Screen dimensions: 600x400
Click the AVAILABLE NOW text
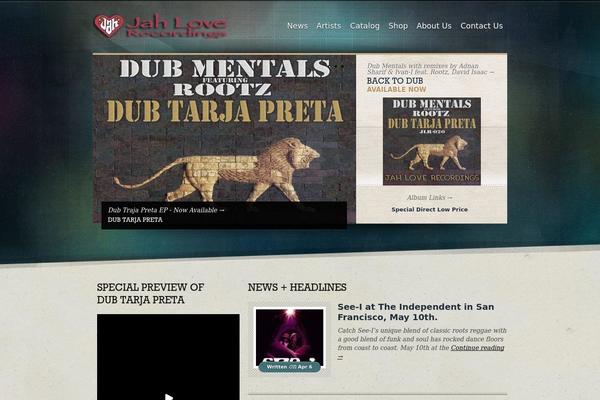click(x=396, y=90)
